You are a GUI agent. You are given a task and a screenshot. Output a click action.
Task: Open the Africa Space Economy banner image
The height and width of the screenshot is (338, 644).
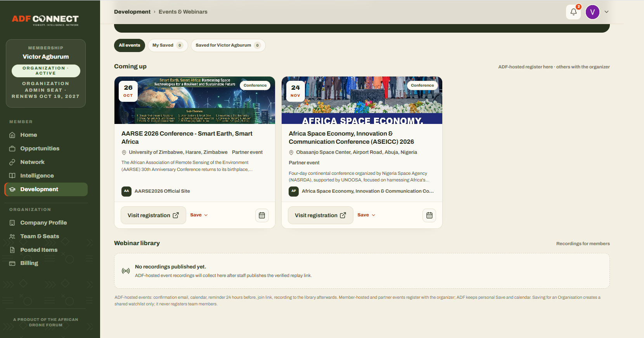tap(362, 100)
